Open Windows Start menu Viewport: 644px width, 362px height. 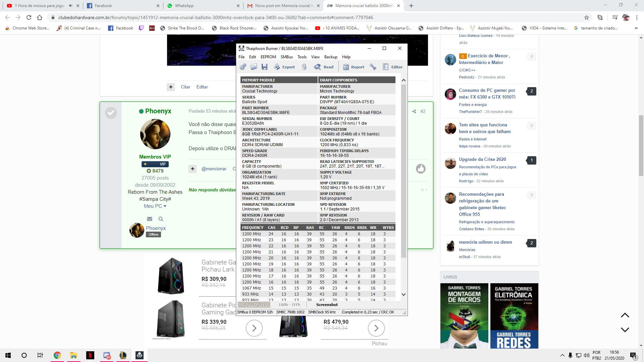pos(8,355)
